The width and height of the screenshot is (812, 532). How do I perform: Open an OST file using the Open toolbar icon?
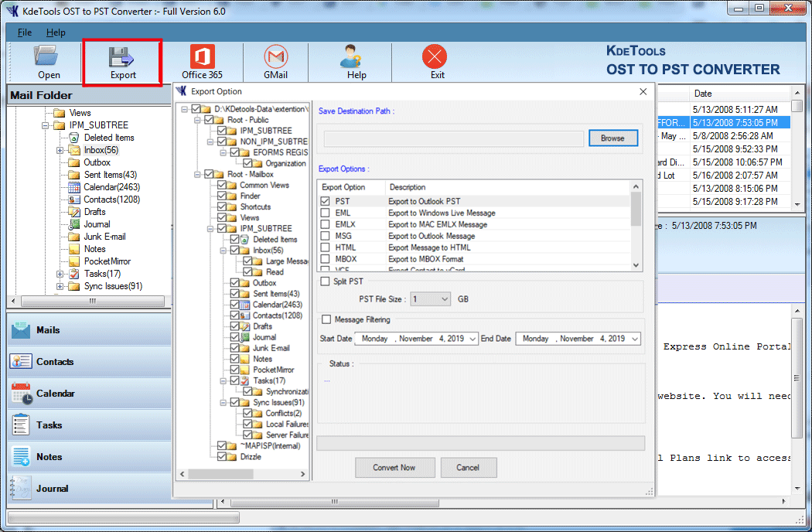click(x=48, y=60)
